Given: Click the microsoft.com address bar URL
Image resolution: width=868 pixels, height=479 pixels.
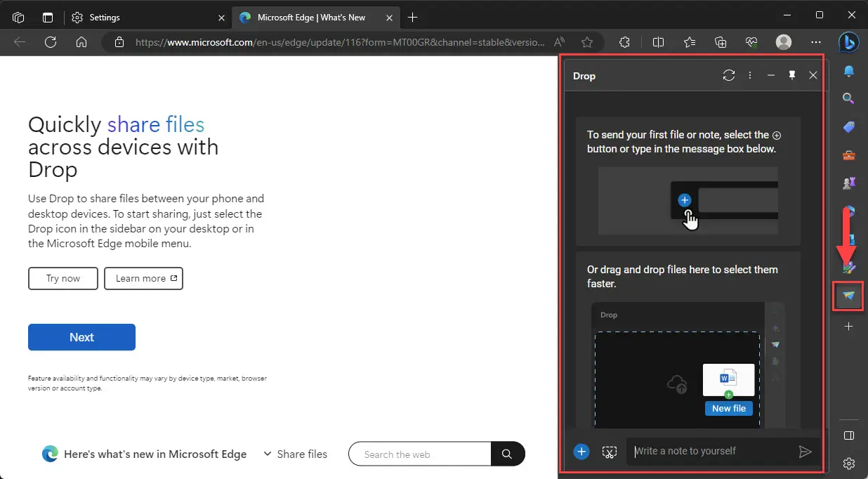Looking at the screenshot, I should point(340,43).
